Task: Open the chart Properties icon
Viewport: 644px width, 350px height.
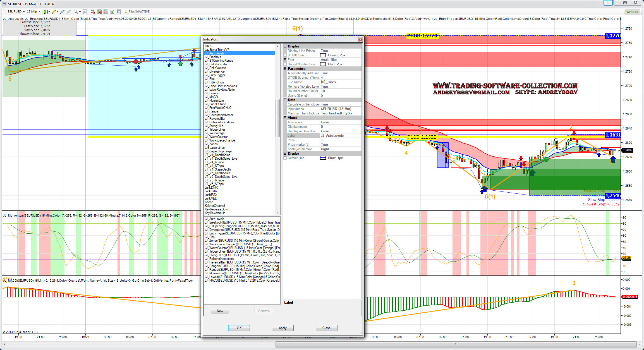Action: (119, 12)
